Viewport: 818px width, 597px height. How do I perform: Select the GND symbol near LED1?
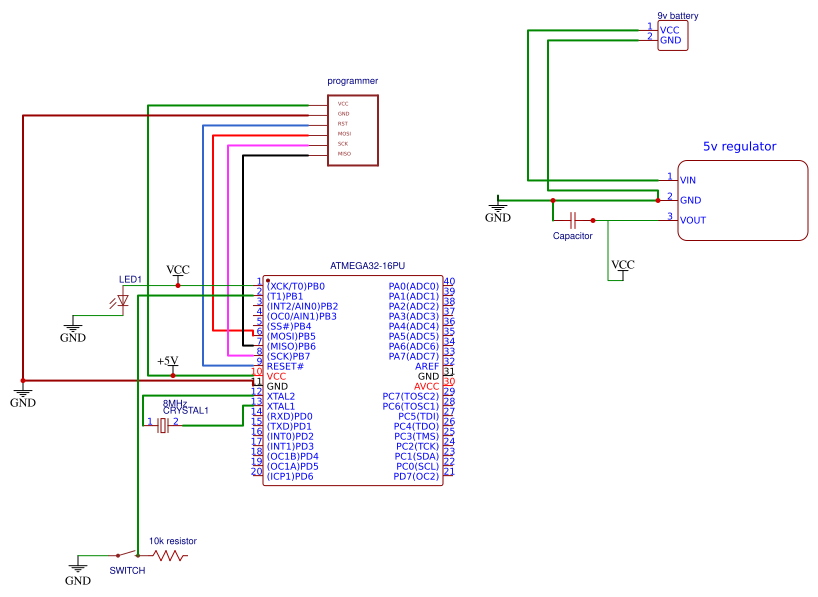pos(71,331)
